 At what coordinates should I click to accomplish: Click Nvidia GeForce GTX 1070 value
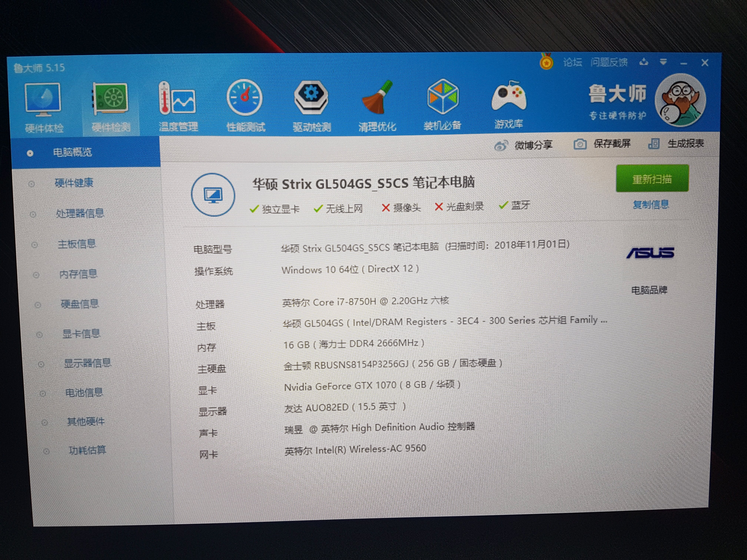click(x=373, y=386)
